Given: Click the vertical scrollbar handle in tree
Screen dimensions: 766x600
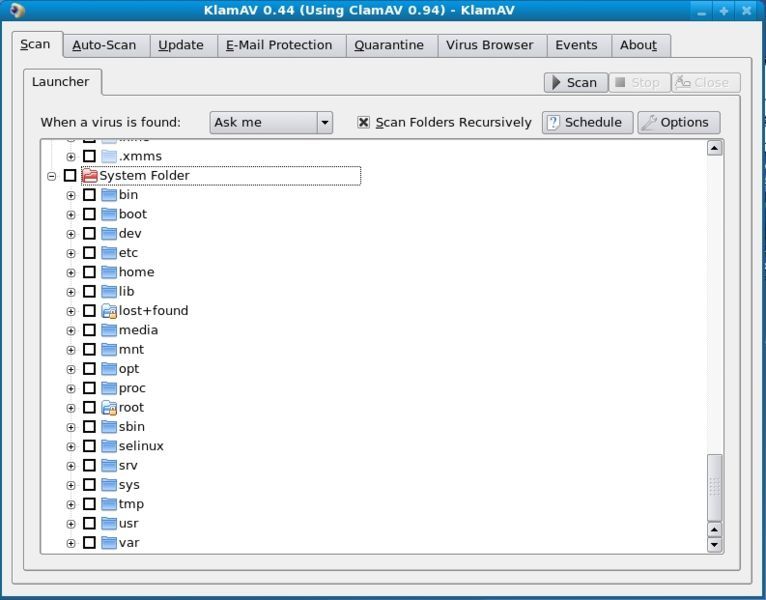Looking at the screenshot, I should (x=714, y=486).
